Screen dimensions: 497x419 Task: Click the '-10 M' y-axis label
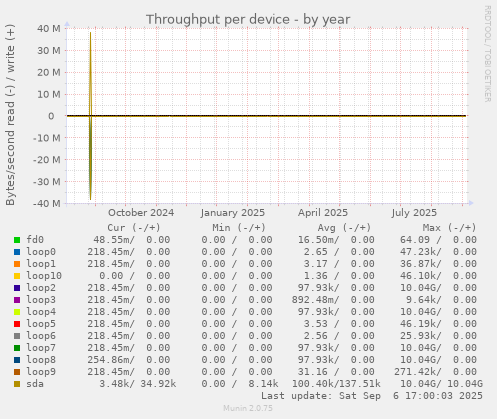(47, 138)
